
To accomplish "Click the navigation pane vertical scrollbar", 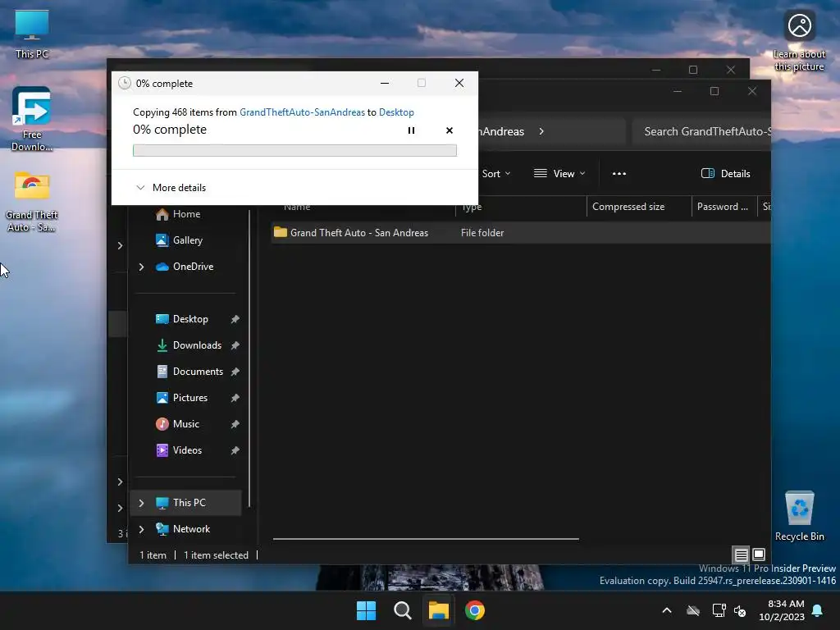I will [249, 359].
